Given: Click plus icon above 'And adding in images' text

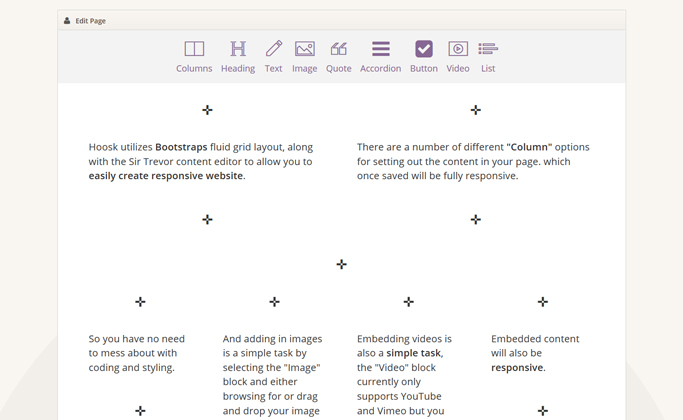Looking at the screenshot, I should tap(274, 302).
